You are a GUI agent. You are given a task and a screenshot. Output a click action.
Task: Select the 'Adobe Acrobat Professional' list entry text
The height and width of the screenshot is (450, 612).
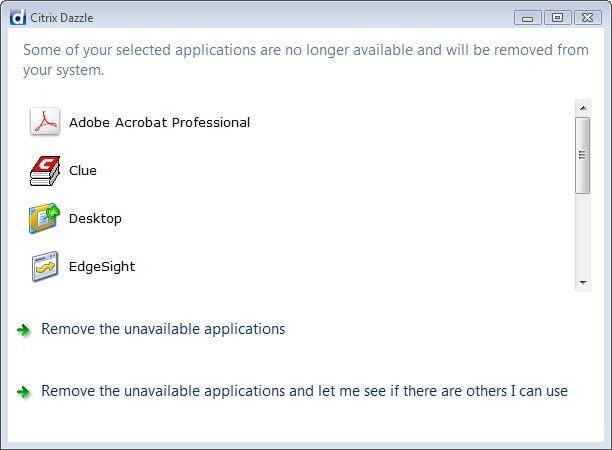159,122
